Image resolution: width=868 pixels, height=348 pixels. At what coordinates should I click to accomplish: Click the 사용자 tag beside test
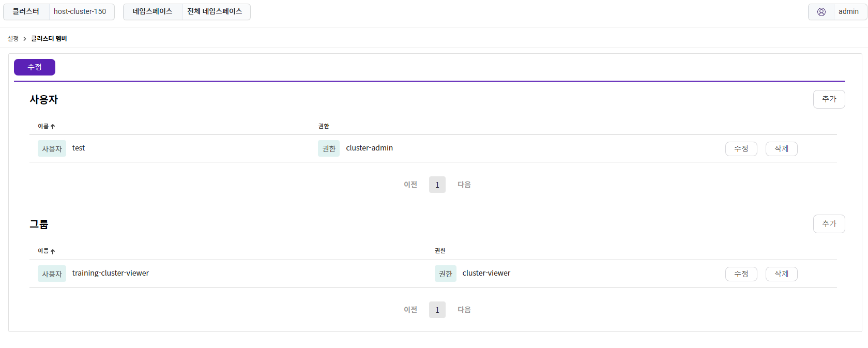click(52, 148)
